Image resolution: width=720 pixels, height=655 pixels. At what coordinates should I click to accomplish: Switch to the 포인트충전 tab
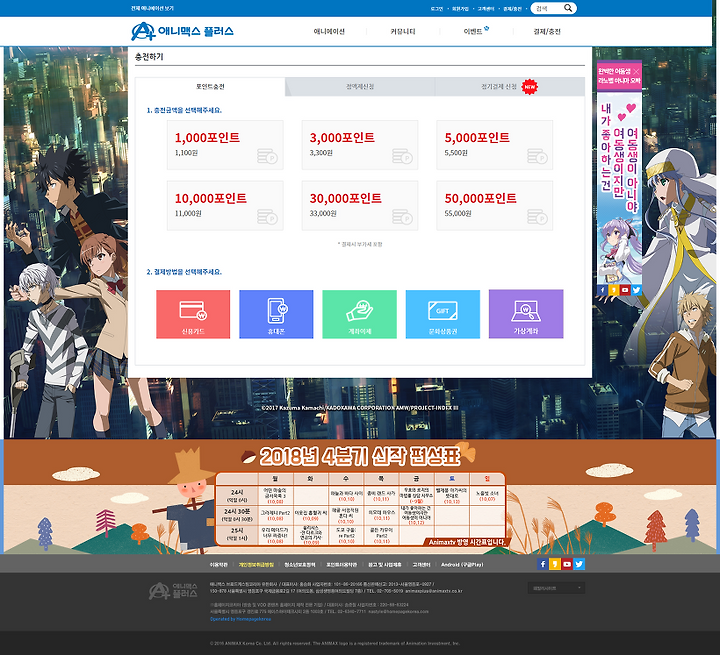coord(210,86)
